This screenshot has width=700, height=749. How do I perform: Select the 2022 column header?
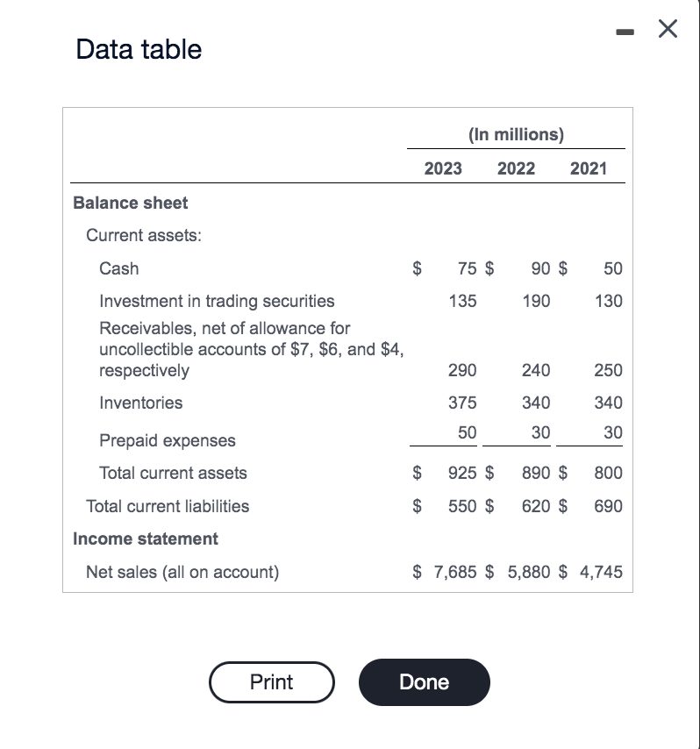pos(516,168)
